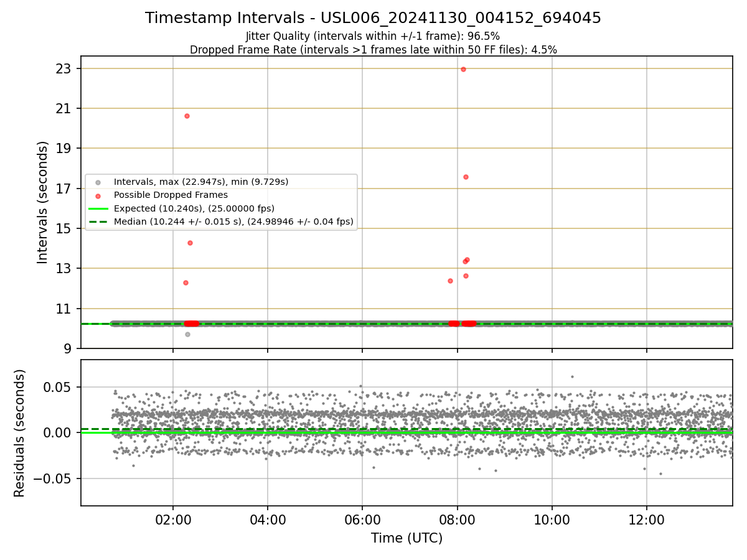Click the red dropped-frame point near 20.6 seconds
The width and height of the screenshot is (747, 560).
point(187,116)
